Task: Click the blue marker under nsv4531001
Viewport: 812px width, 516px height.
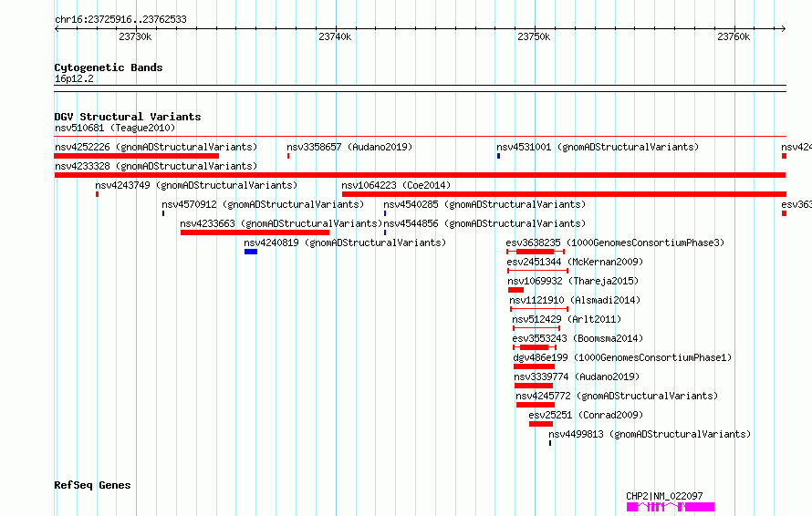Action: point(498,156)
